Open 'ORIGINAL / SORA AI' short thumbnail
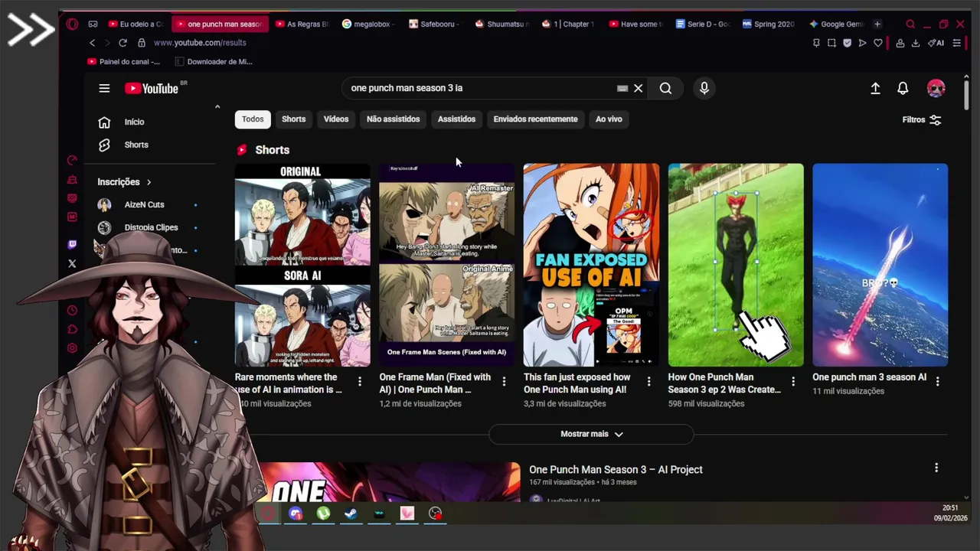Screen dimensions: 980x551 click(302, 265)
